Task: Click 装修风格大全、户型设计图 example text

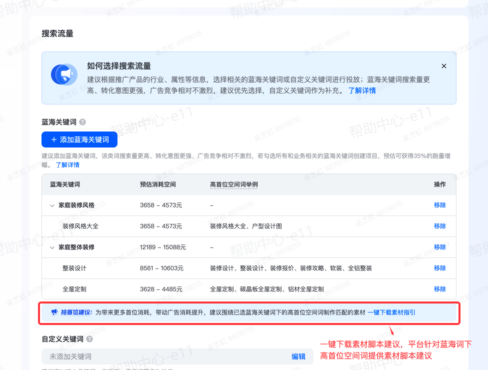Action: coord(246,226)
